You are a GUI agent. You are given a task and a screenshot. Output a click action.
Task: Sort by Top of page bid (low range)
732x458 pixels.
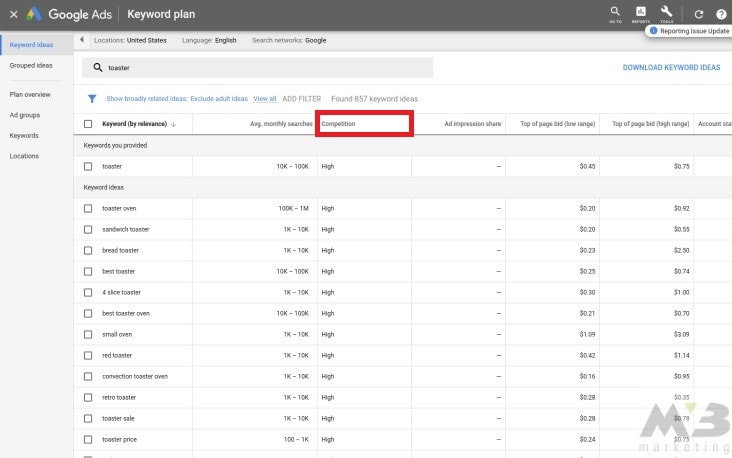[x=557, y=124]
